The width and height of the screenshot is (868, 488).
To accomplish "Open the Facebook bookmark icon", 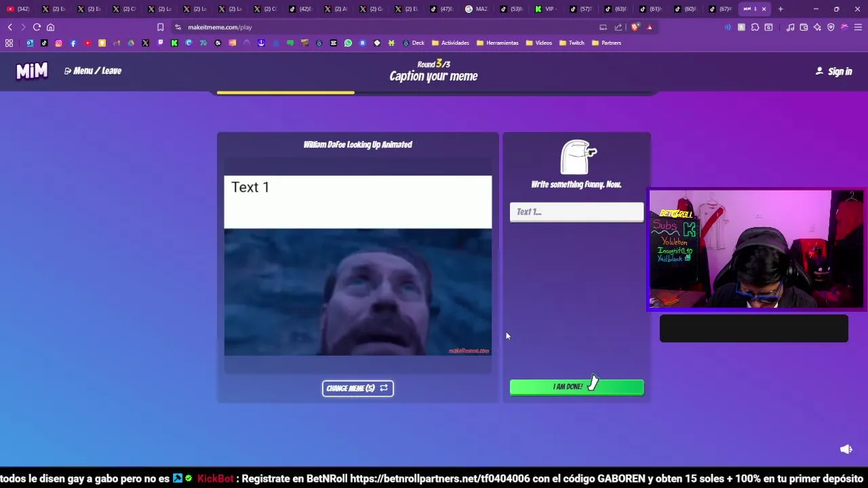I will click(x=73, y=43).
